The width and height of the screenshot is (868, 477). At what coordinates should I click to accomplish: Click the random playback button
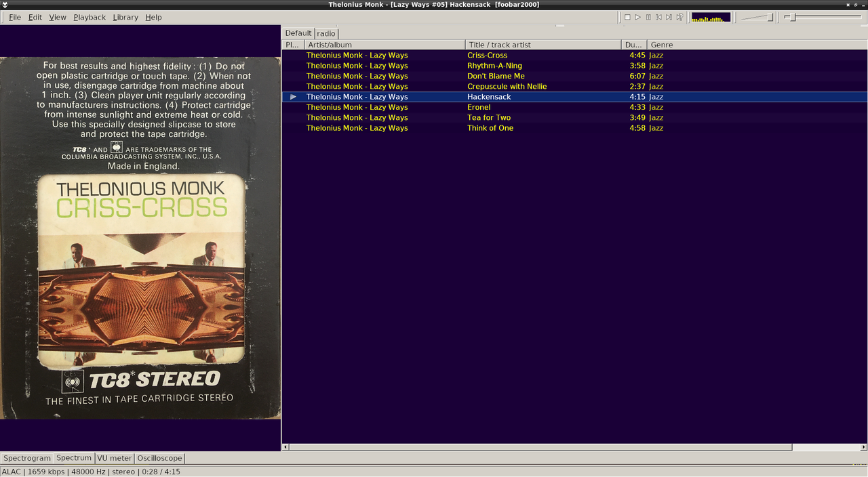(x=679, y=17)
